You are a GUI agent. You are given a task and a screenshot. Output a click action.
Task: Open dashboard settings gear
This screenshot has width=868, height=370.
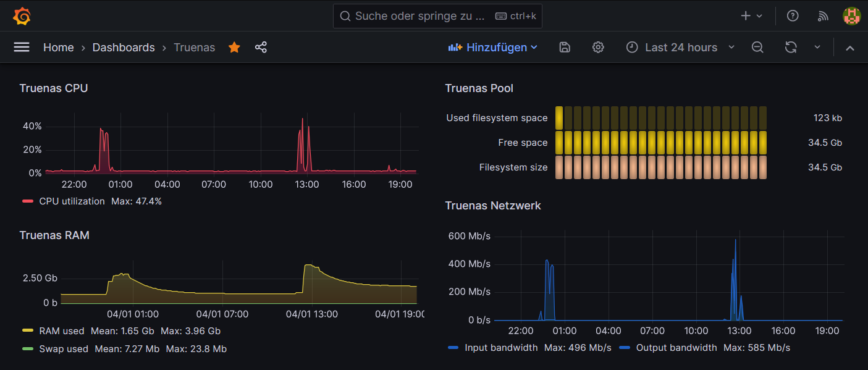pyautogui.click(x=598, y=48)
